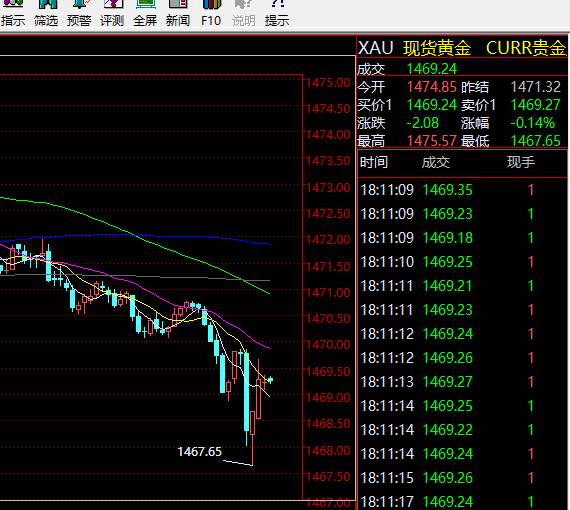Click the 成交 column header in tick list

pos(436,162)
